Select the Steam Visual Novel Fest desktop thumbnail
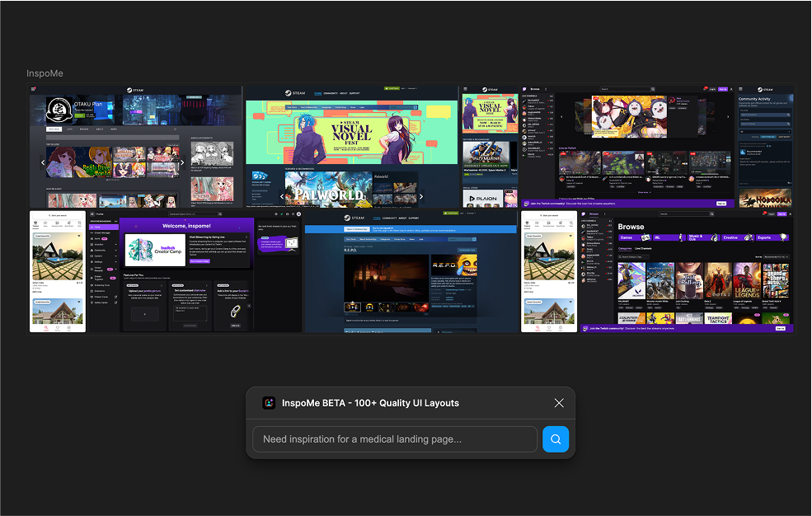Screen dimensions: 812x516 click(352, 147)
